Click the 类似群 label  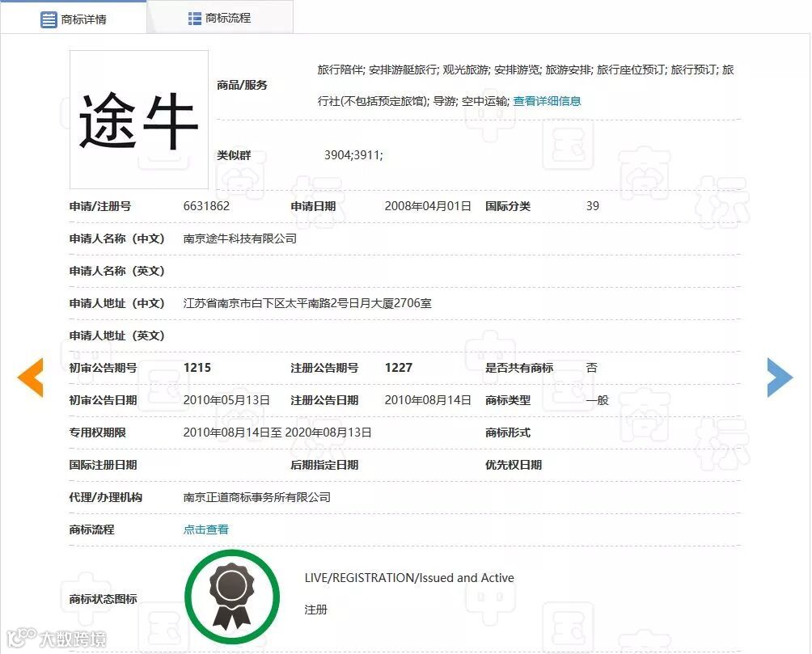coord(234,155)
